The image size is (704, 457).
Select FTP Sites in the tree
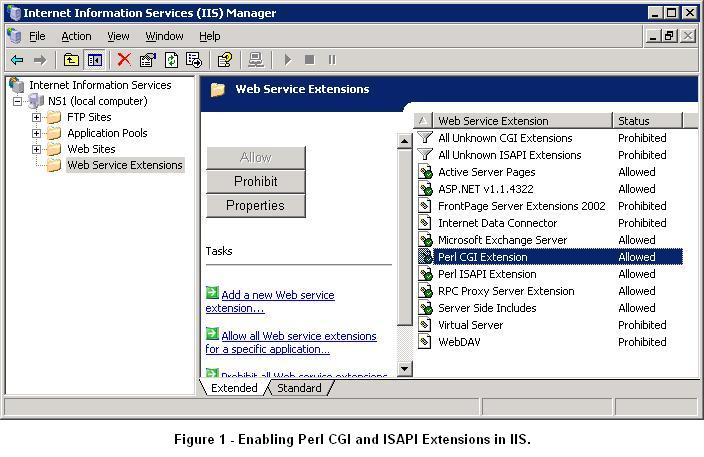tap(89, 117)
